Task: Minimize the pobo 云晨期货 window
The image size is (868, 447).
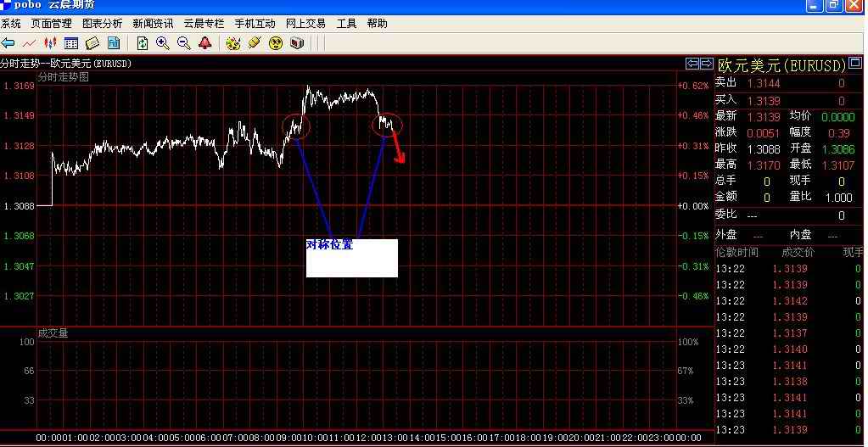Action: [815, 5]
